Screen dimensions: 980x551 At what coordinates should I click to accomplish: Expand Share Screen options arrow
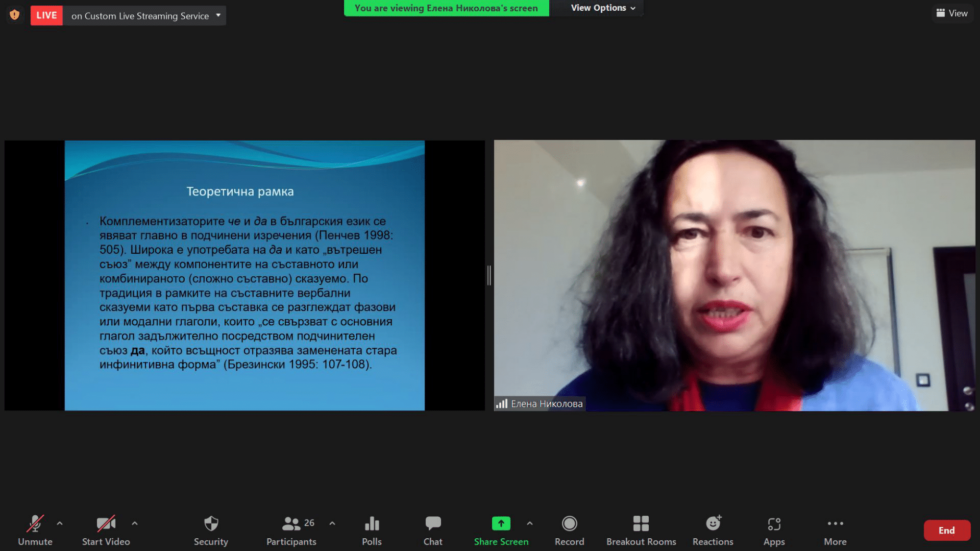pyautogui.click(x=530, y=523)
